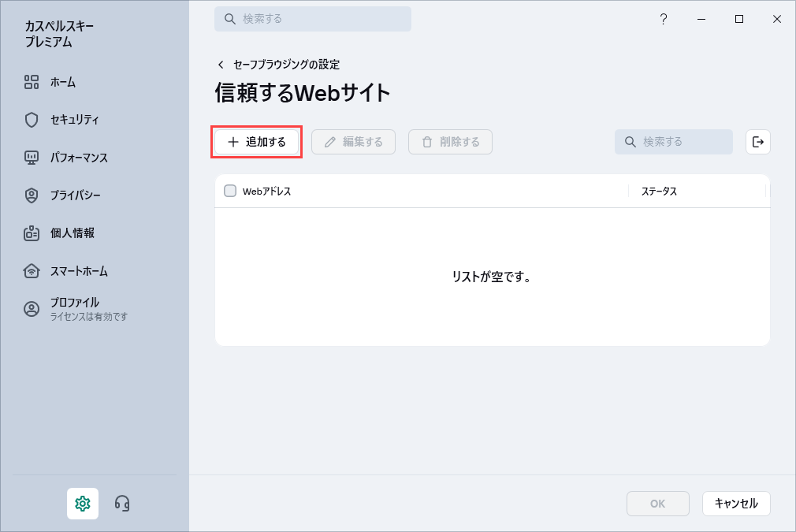Click the スマートホーム house icon
Viewport: 796px width, 532px height.
[x=32, y=271]
